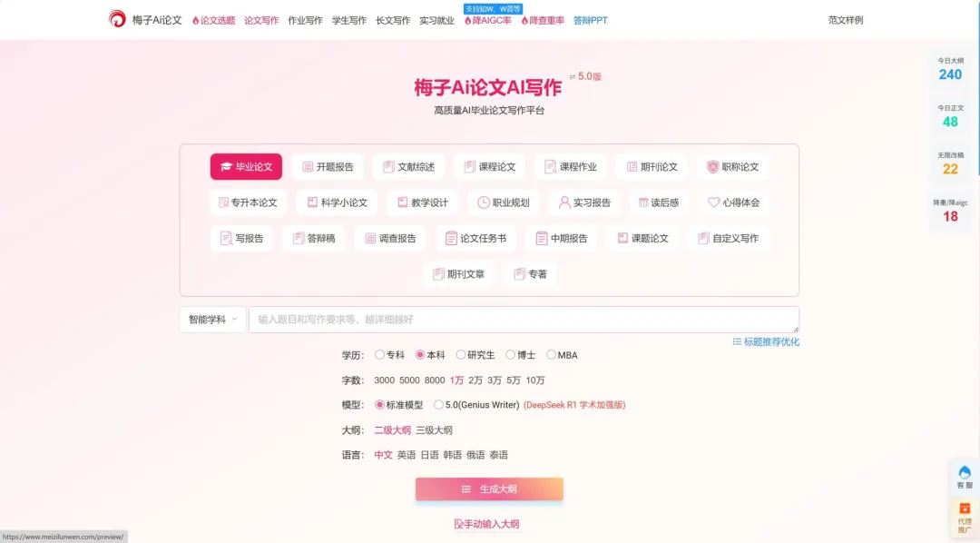Viewport: 980px width, 543px height.
Task: Choose the 博士 education level radio
Action: 511,355
